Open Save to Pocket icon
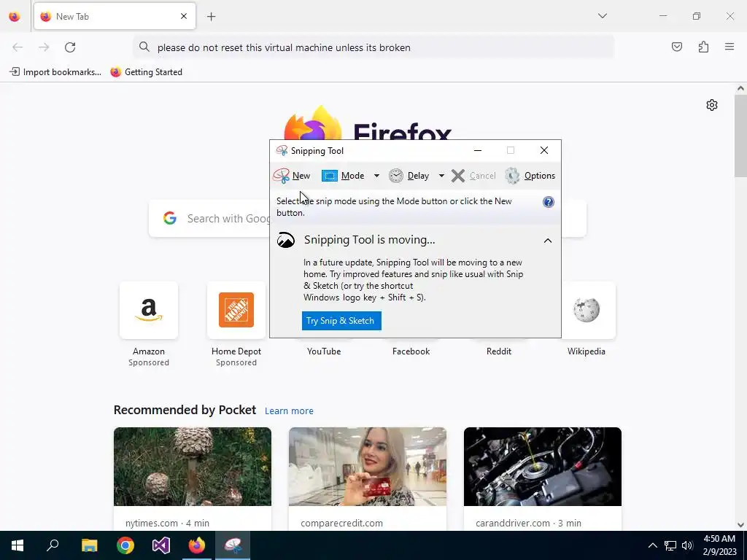This screenshot has height=560, width=747. click(676, 47)
